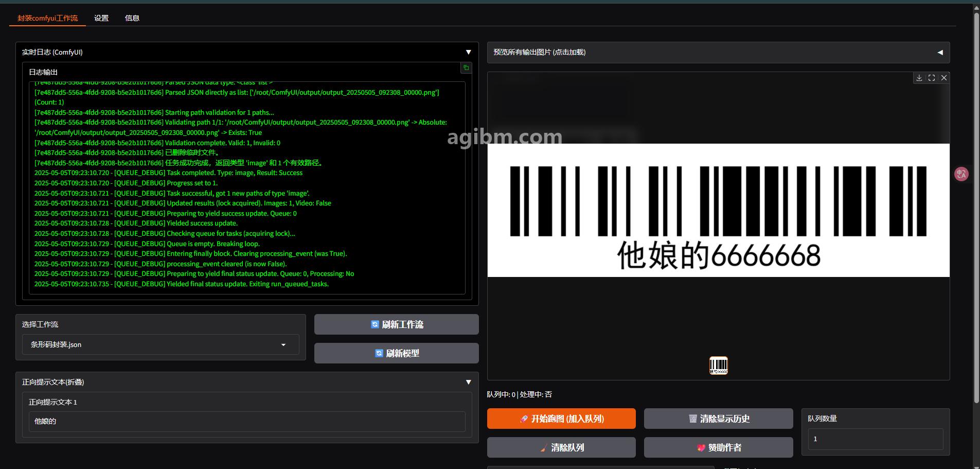Click the 'Yielded success update.' log line

tap(136, 223)
